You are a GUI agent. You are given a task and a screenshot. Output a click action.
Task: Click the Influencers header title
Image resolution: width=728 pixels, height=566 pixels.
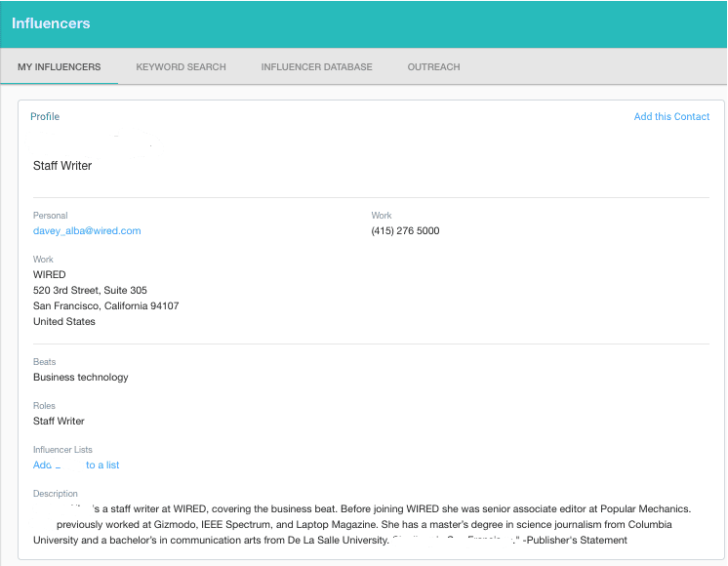click(51, 23)
